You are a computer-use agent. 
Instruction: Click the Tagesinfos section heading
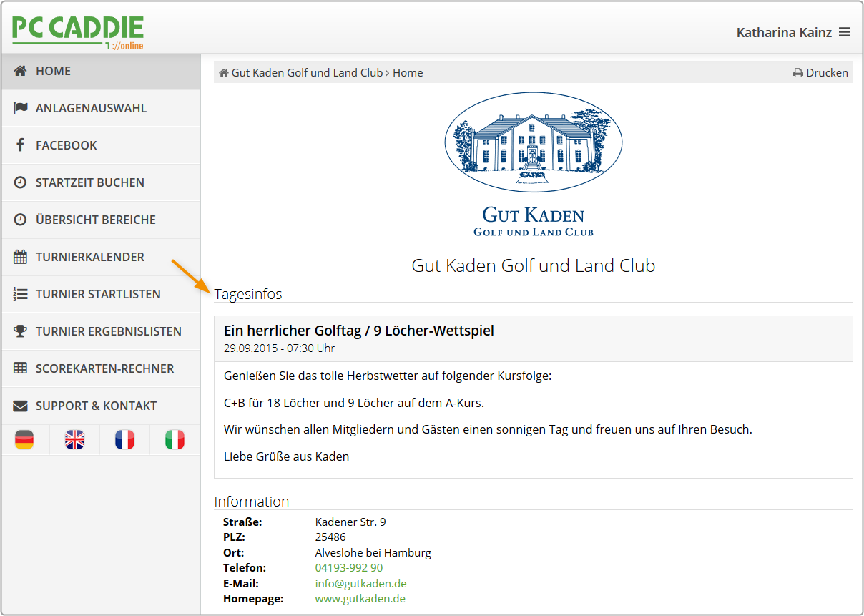[x=248, y=294]
